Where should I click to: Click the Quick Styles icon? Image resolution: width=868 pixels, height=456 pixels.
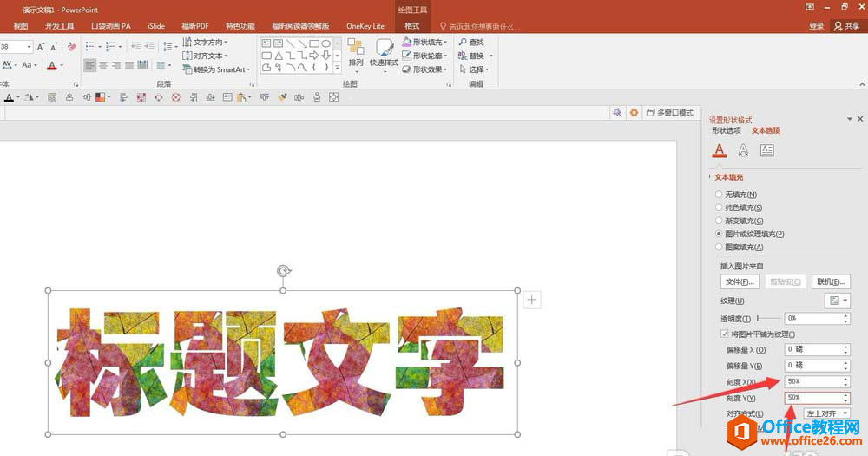[384, 53]
